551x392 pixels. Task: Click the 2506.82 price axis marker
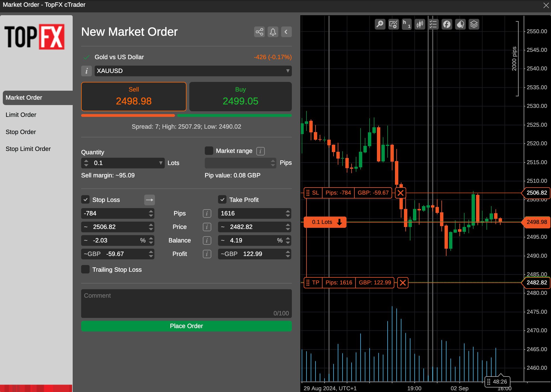click(536, 193)
